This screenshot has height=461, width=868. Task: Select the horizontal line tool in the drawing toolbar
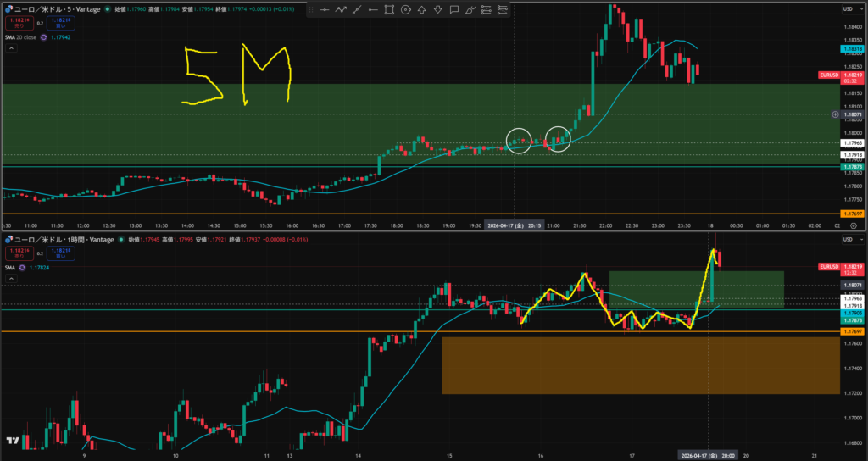point(324,10)
